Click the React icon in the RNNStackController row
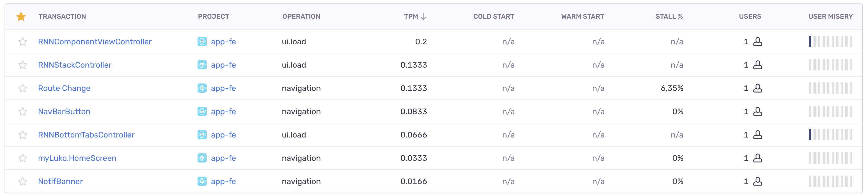Screen dimensions: 868x196 pyautogui.click(x=202, y=65)
